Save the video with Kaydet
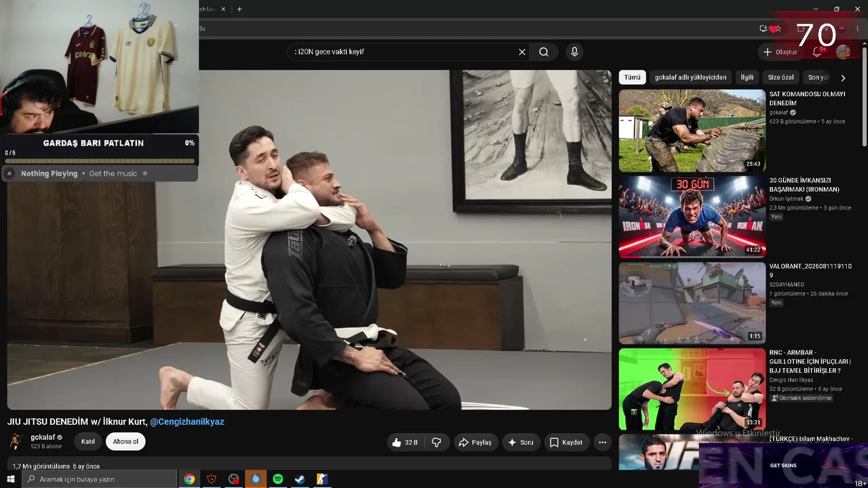 (566, 443)
